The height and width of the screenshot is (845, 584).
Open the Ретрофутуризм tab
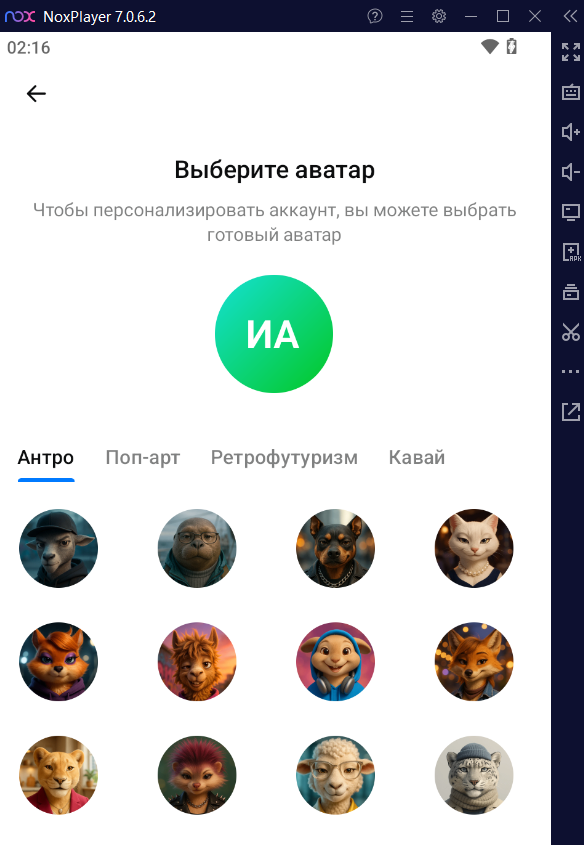(284, 458)
